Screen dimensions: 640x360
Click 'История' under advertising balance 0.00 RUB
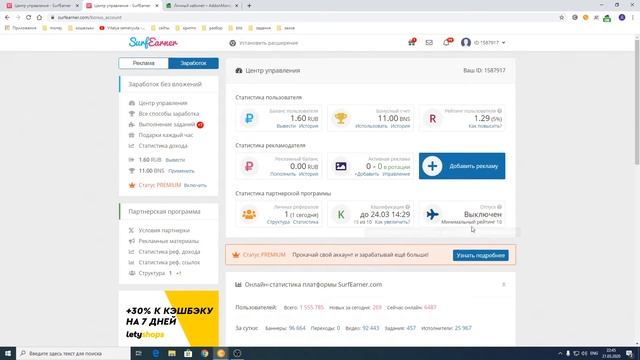tap(308, 174)
